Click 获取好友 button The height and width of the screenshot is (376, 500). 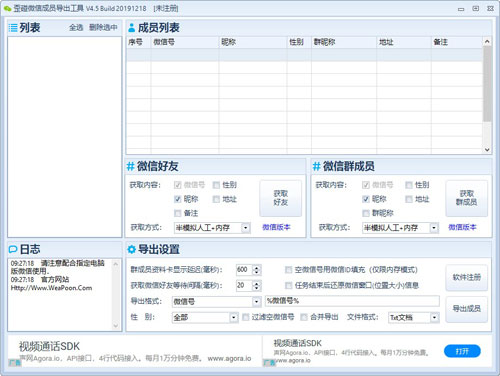[281, 198]
